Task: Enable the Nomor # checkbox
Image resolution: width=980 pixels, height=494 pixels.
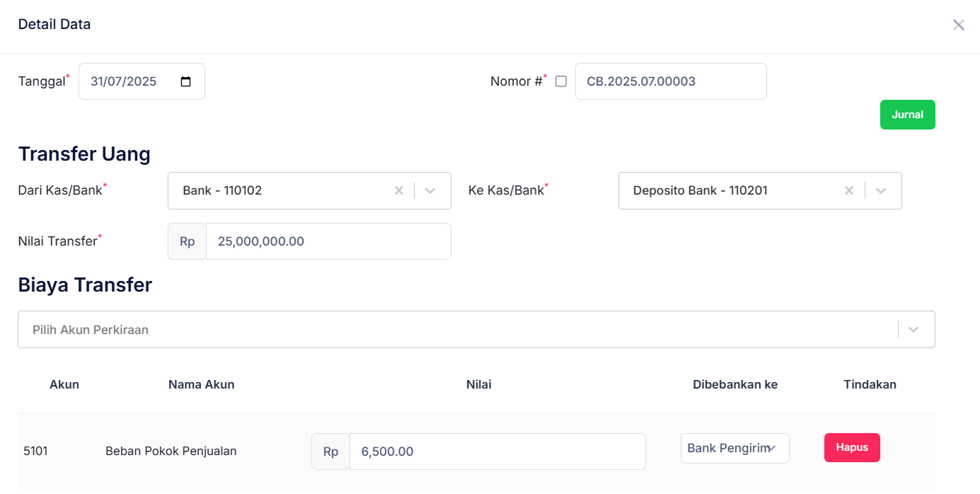Action: coord(560,81)
